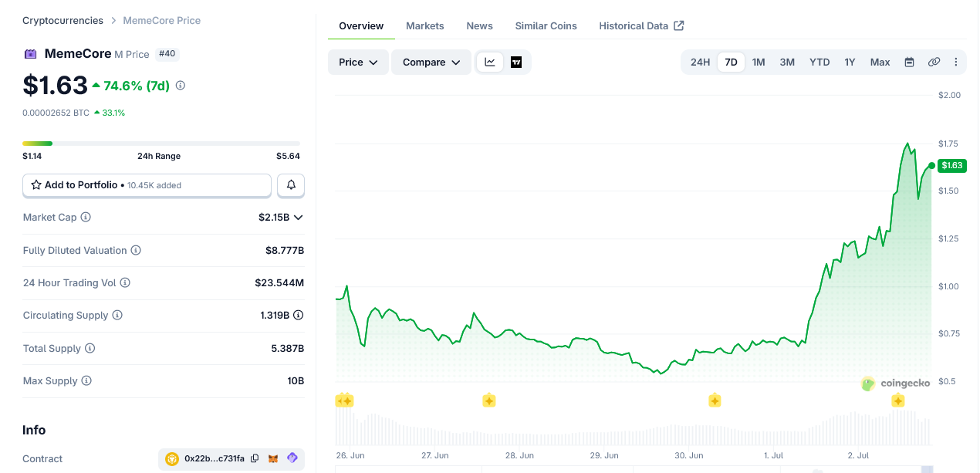Open info icon next to 1.319B value
The width and height of the screenshot is (980, 473).
[x=299, y=316]
